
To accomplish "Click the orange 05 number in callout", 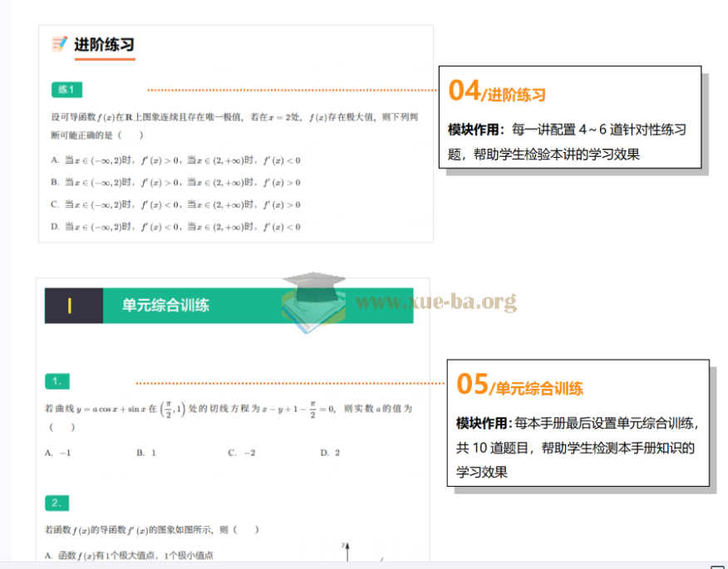I will (x=472, y=384).
